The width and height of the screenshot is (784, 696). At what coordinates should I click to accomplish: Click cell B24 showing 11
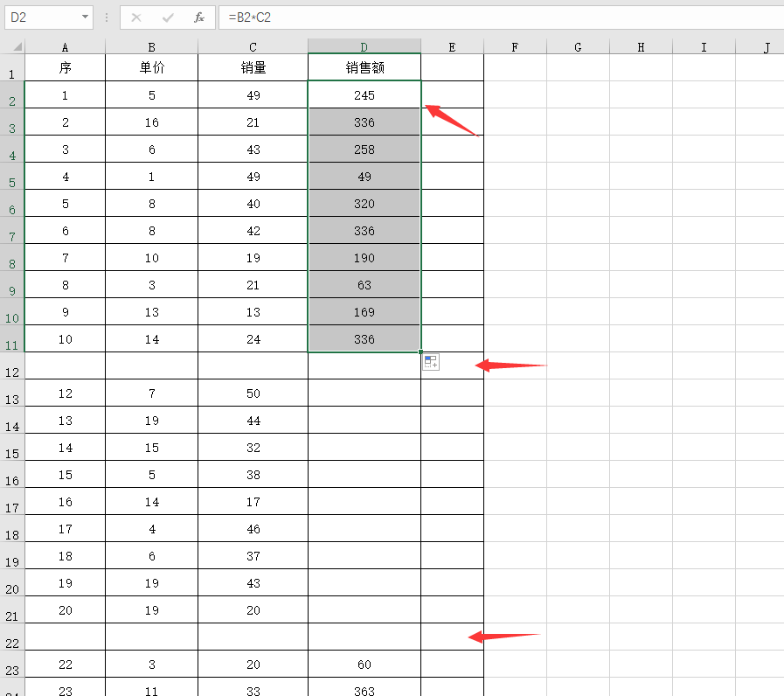(151, 687)
